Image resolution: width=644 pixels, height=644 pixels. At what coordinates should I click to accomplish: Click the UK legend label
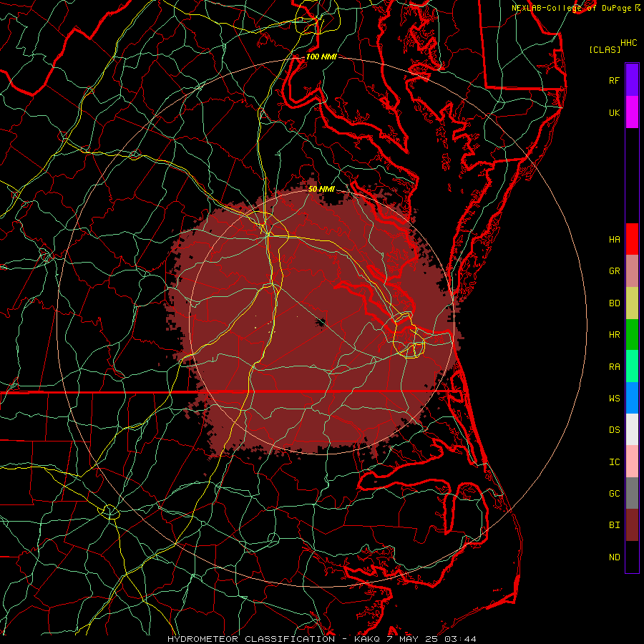(x=614, y=112)
